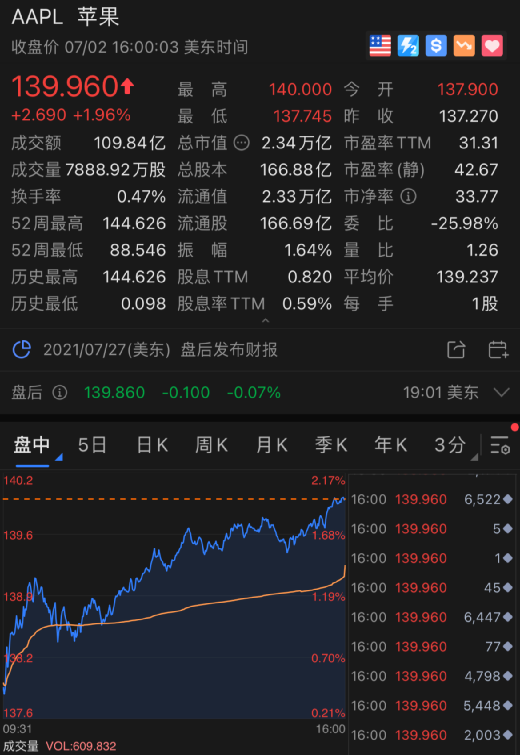Tap the AAPL 苹果 stock title
This screenshot has height=755, width=520.
tap(65, 17)
